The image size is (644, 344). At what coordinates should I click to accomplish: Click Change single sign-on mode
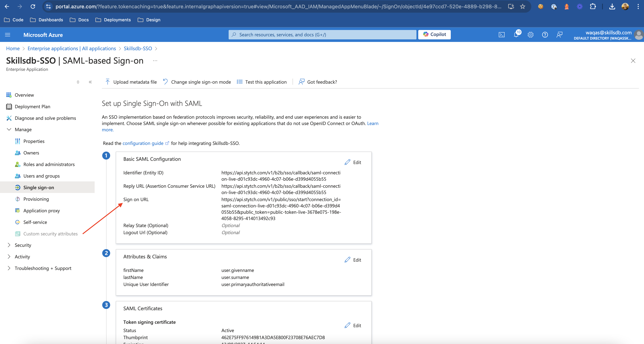[197, 82]
